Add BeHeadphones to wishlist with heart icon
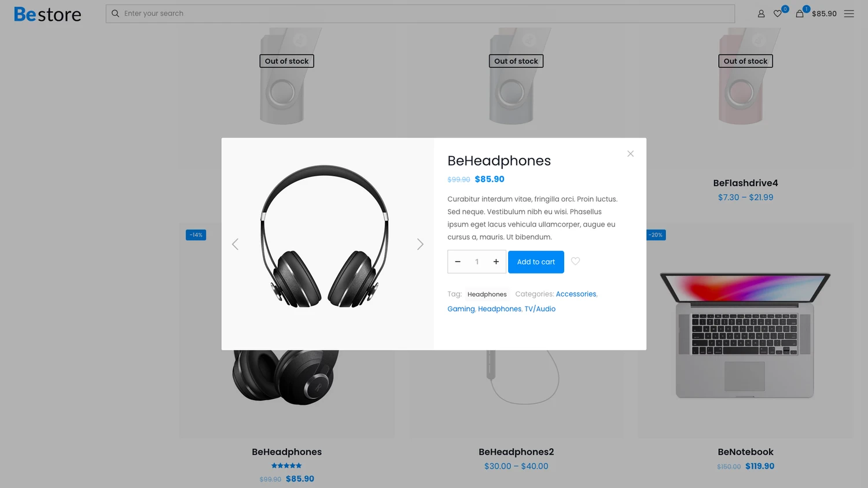Image resolution: width=868 pixels, height=488 pixels. [x=575, y=261]
